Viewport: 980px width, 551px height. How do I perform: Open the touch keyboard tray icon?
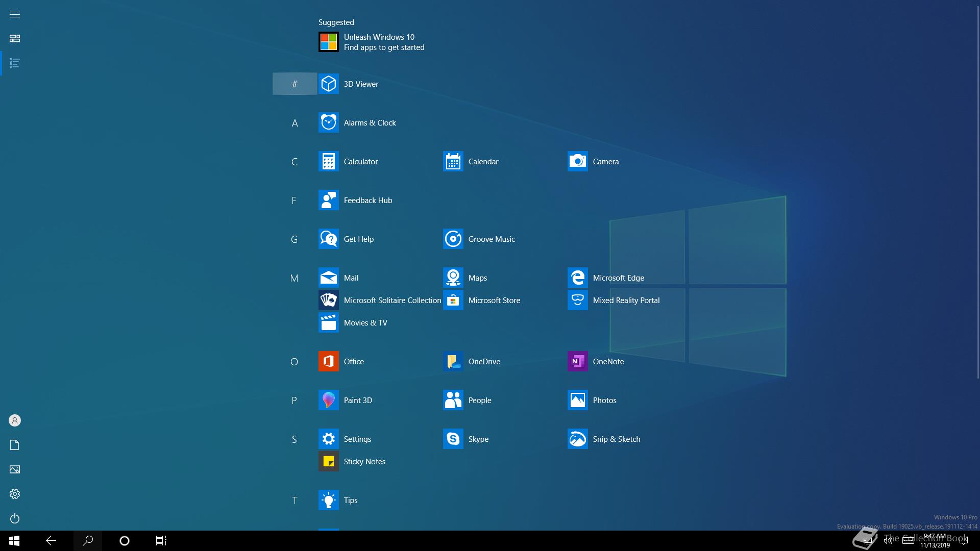908,541
